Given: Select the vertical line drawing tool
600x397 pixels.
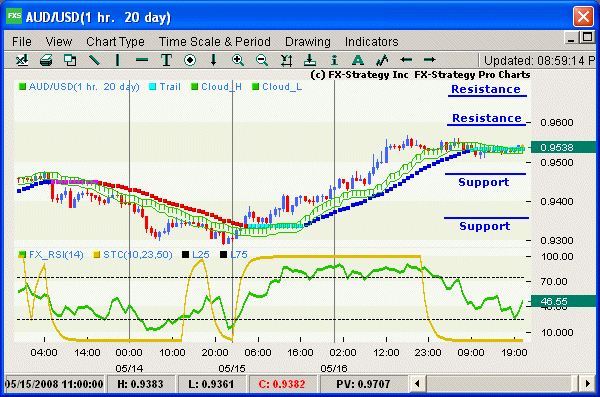Looking at the screenshot, I should (x=117, y=60).
